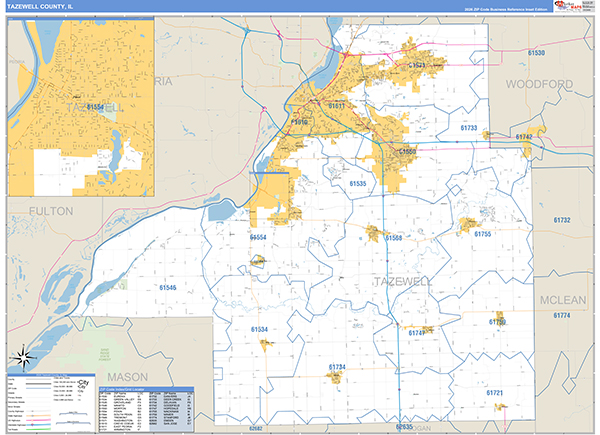Click the WOODFORD county label
600x435 pixels.
click(x=539, y=84)
